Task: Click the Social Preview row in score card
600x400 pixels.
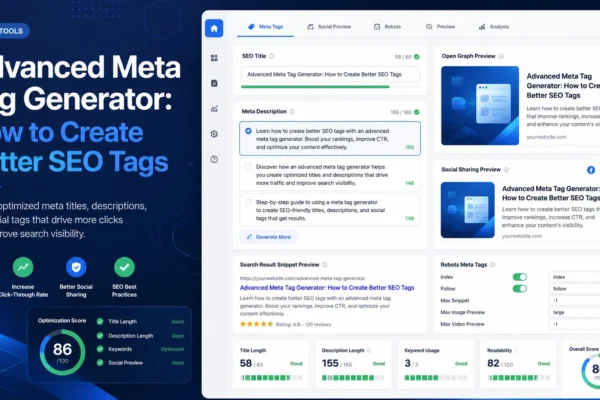Action: [x=140, y=363]
